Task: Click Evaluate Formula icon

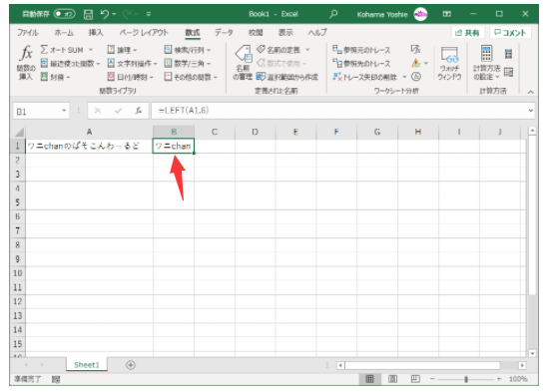Action: pyautogui.click(x=416, y=76)
